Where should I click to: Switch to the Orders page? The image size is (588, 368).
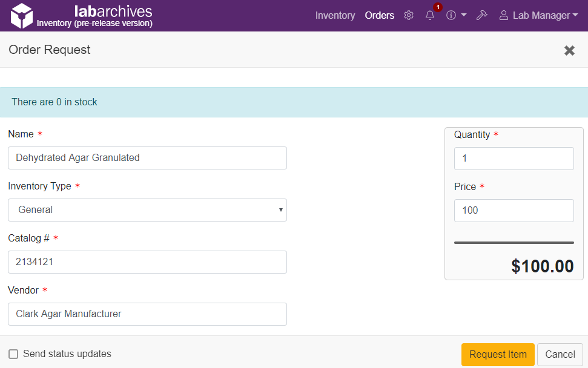(x=379, y=16)
